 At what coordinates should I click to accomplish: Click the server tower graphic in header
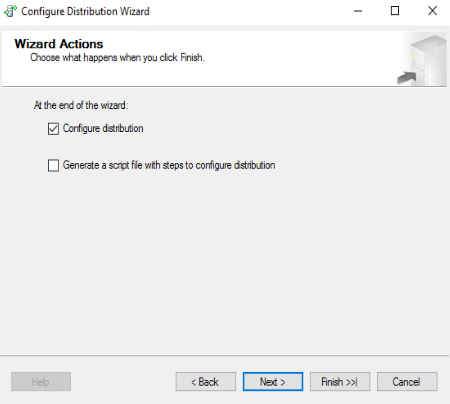point(428,59)
